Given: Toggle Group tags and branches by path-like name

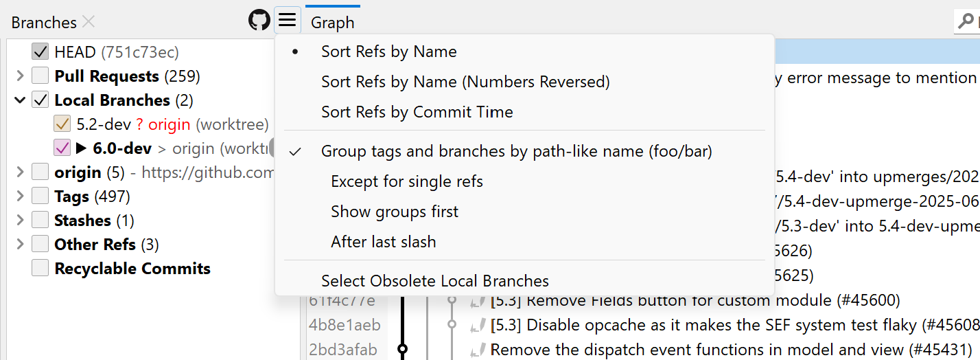Looking at the screenshot, I should point(524,151).
